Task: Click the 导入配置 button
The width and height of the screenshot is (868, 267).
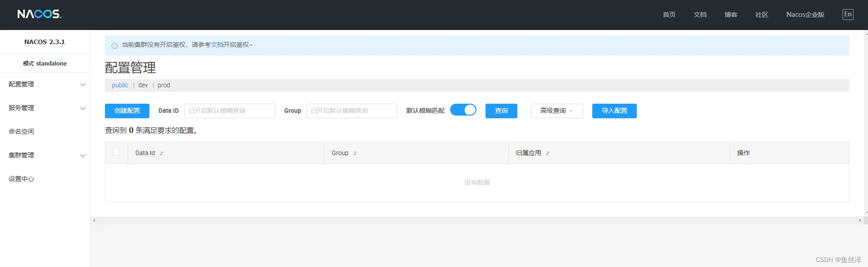Action: [x=615, y=111]
